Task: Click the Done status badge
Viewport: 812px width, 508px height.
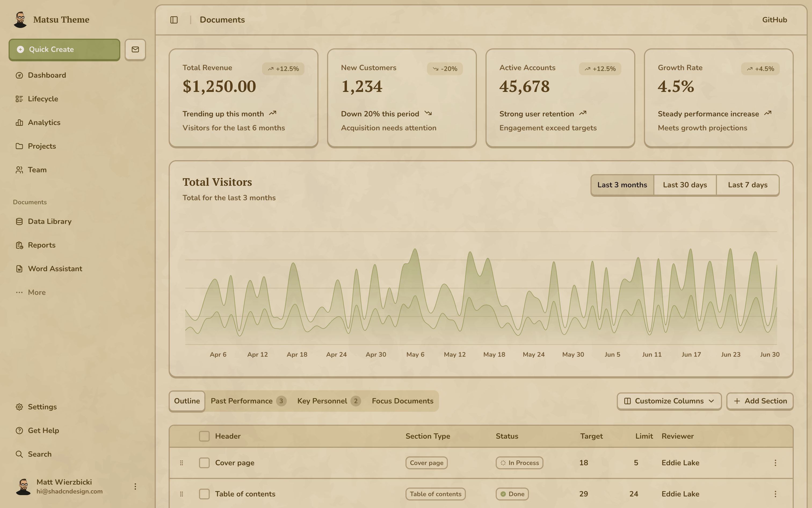Action: (x=512, y=494)
